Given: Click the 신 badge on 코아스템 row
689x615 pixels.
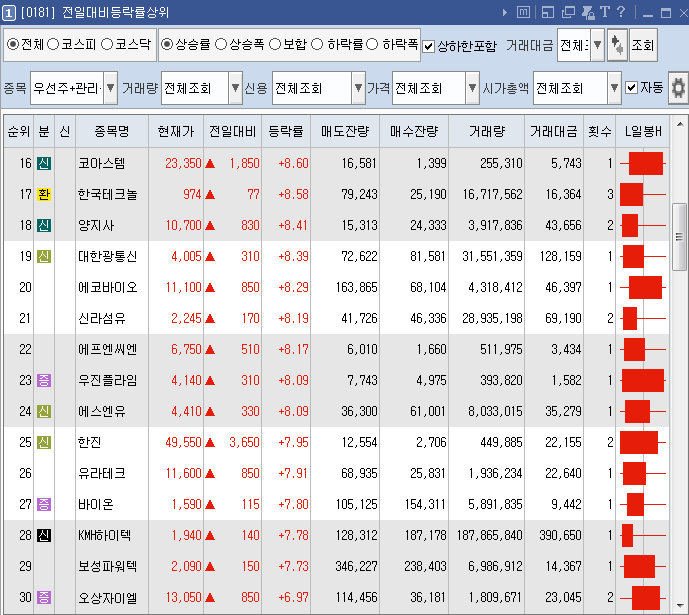Looking at the screenshot, I should tap(44, 163).
